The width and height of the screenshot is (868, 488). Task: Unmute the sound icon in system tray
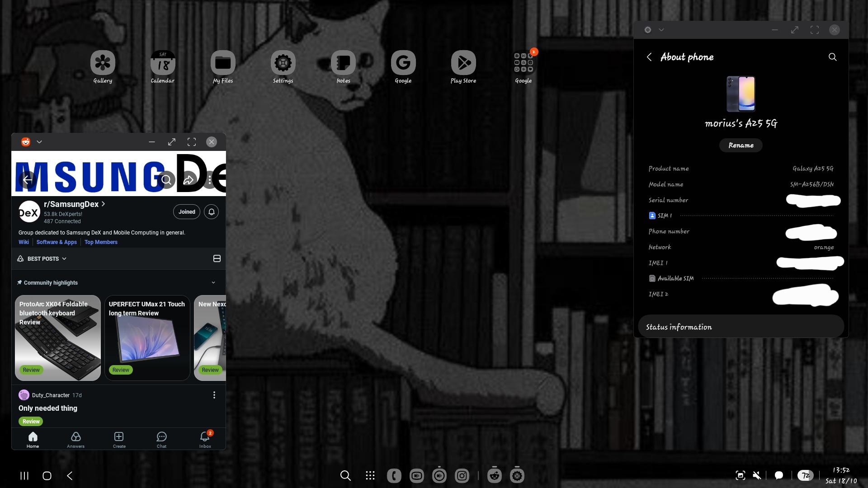pos(757,475)
